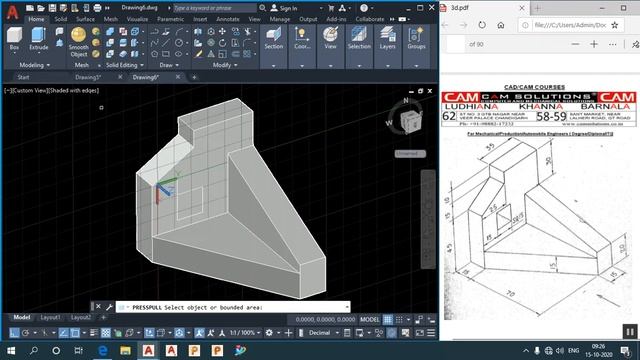This screenshot has height=360, width=640.
Task: Switch to the Surface ribbon tab
Action: 85,19
